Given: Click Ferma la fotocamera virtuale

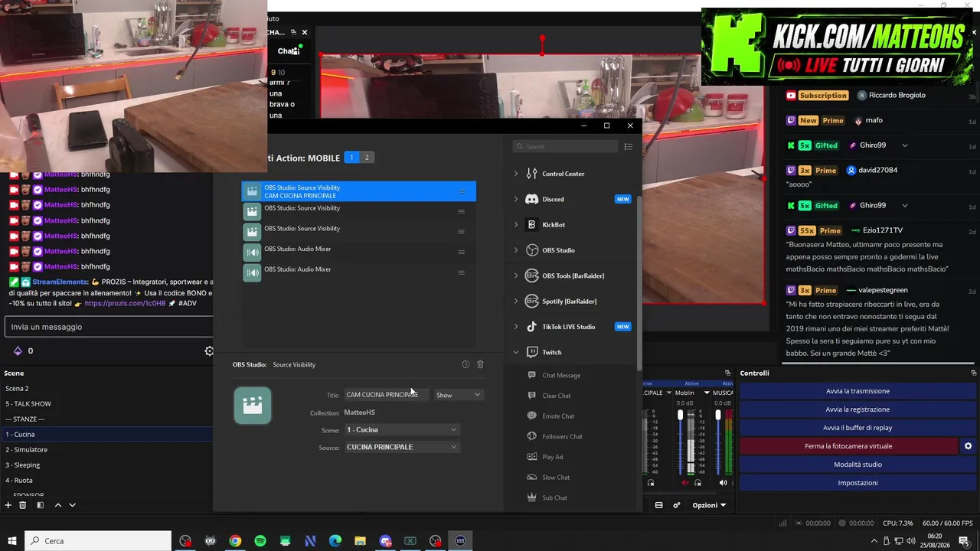Looking at the screenshot, I should tap(848, 446).
